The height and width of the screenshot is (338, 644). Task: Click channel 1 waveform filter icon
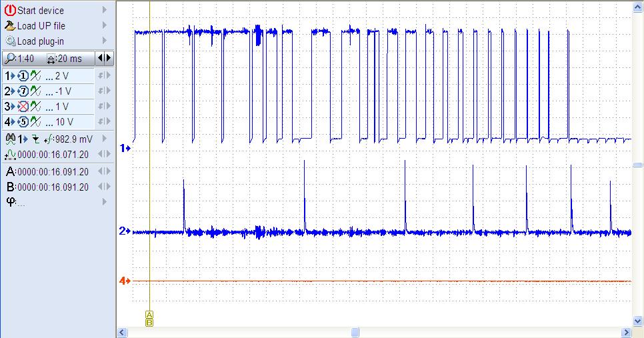(x=36, y=75)
